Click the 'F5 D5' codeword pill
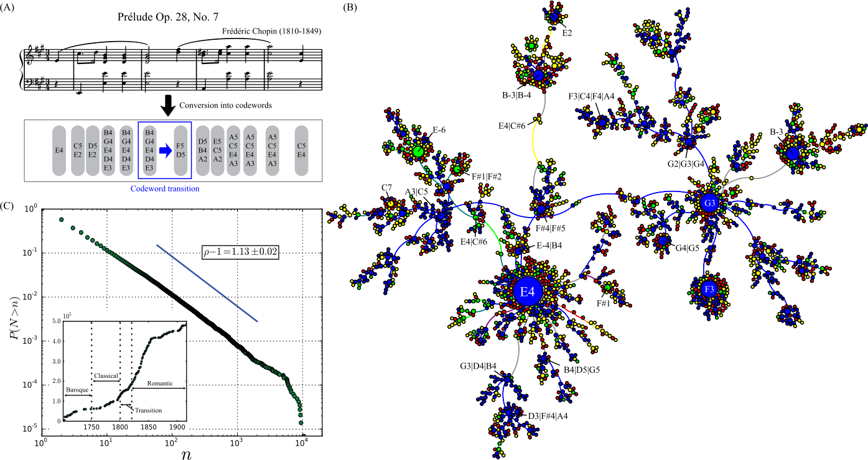Image resolution: width=868 pixels, height=460 pixels. [180, 150]
